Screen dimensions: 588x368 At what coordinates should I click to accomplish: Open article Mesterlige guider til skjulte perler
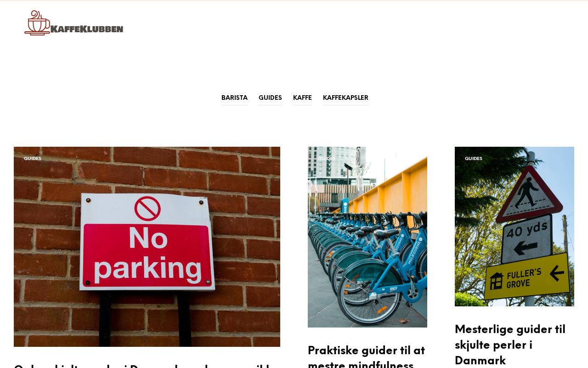click(x=510, y=345)
